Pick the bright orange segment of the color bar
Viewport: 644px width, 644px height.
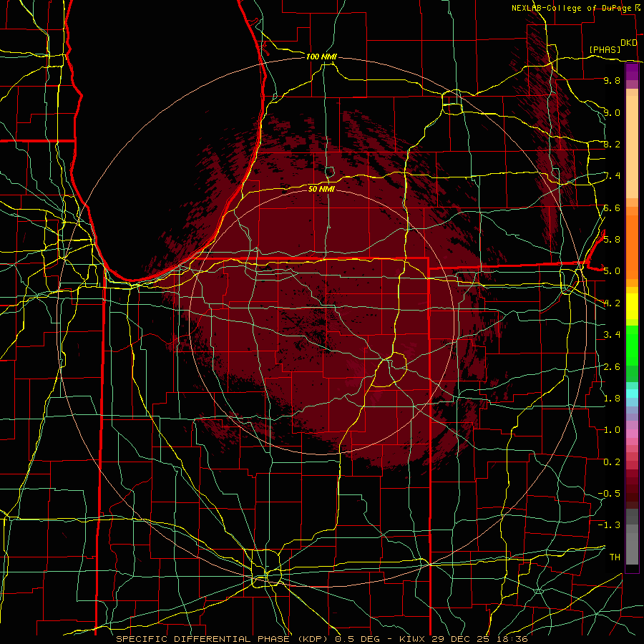coord(632,246)
